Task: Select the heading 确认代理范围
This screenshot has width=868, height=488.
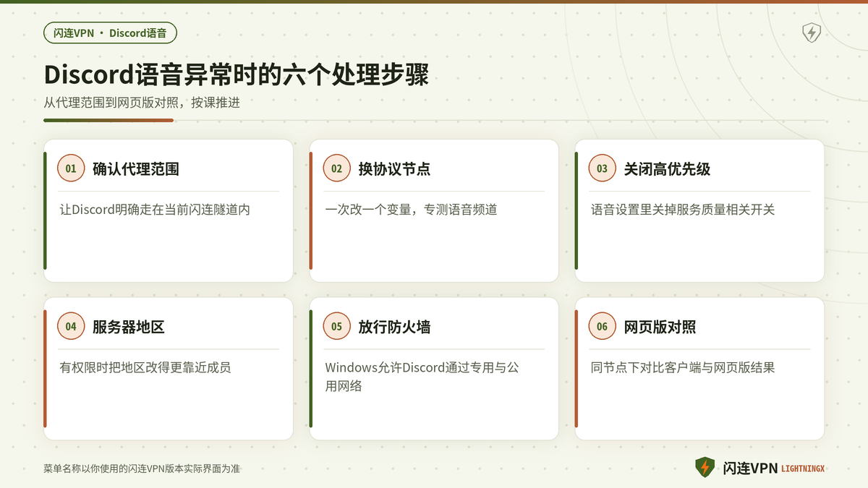Action: tap(136, 169)
